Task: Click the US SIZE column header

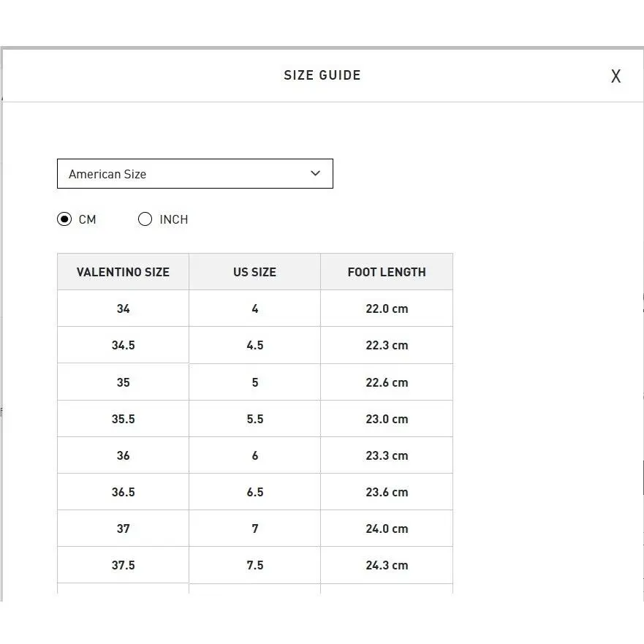Action: click(254, 272)
